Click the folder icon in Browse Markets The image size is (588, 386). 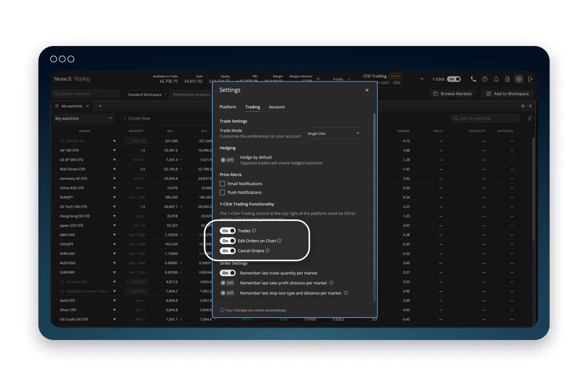[x=436, y=94]
